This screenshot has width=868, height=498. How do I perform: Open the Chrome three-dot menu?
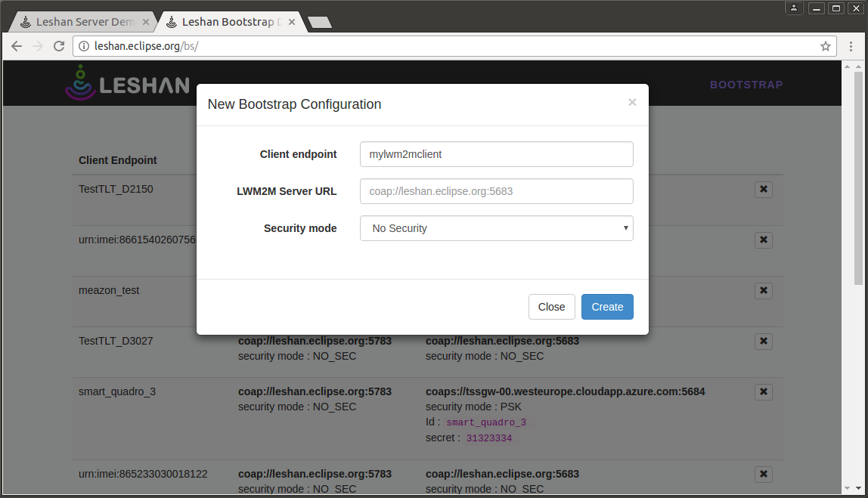click(x=851, y=47)
